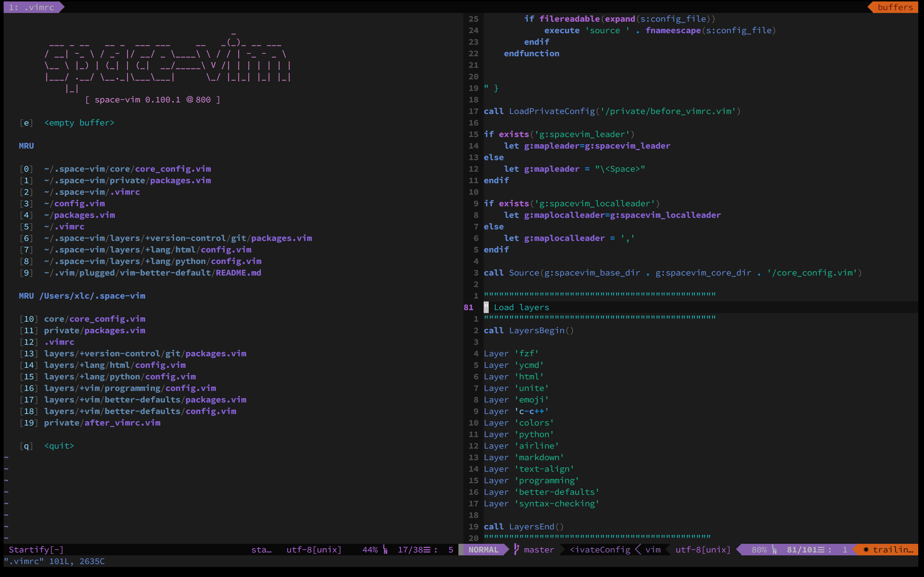Open "~/config.vim" from the MRU list
This screenshot has width=924, height=577.
pos(74,203)
